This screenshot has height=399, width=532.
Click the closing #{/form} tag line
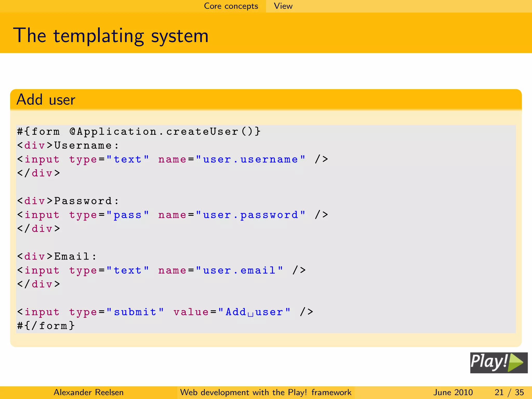[46, 326]
